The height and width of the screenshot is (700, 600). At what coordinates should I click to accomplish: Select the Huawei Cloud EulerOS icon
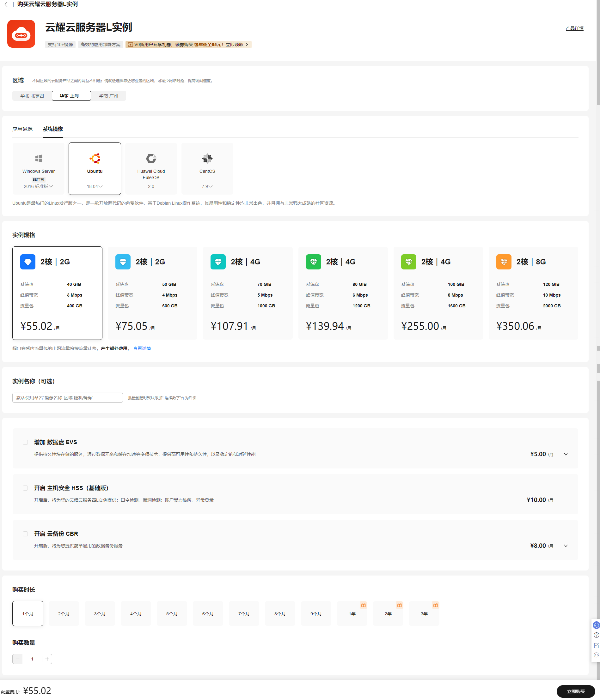tap(151, 158)
